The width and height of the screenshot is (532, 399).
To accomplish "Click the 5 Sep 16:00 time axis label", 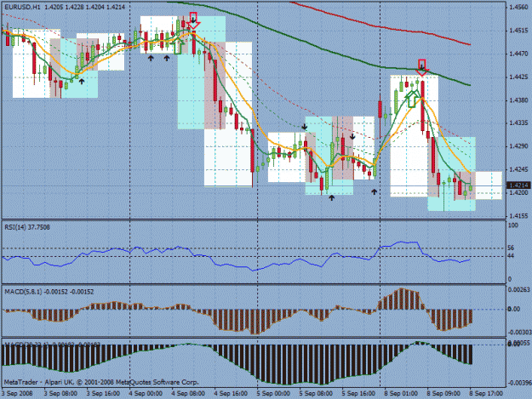I will 358,393.
